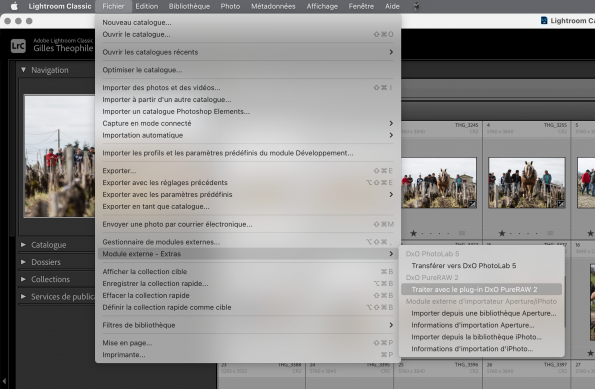Viewport: 595px width, 389px height.
Task: Choose Importer des photos et des vidéos...
Action: tap(248, 88)
